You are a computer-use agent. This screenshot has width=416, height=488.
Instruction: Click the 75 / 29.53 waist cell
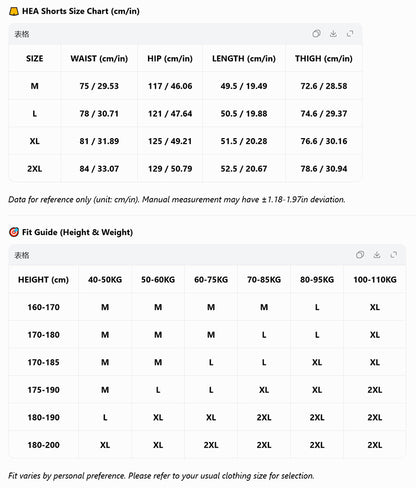point(99,86)
